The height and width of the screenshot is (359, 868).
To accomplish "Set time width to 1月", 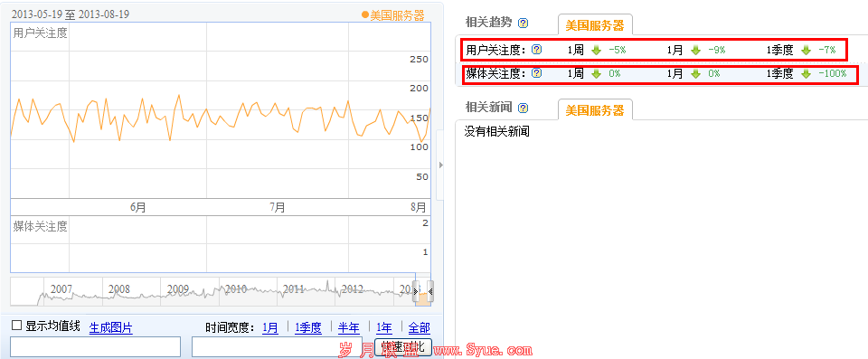I will click(x=270, y=328).
